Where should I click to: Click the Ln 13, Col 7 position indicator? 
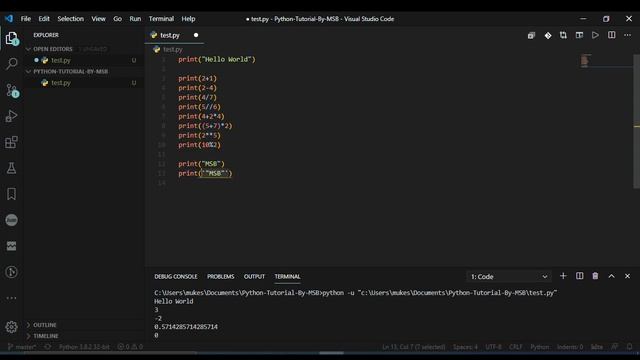413,347
